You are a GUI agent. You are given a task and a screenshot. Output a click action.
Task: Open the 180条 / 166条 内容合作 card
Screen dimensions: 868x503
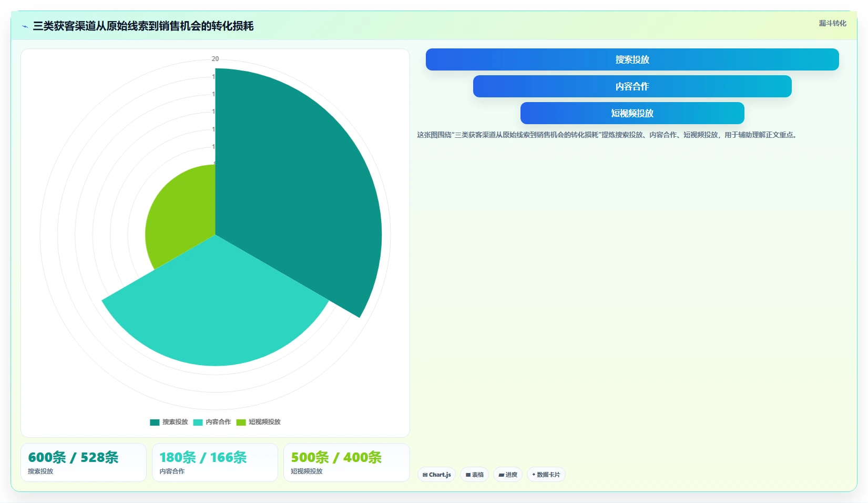click(215, 462)
